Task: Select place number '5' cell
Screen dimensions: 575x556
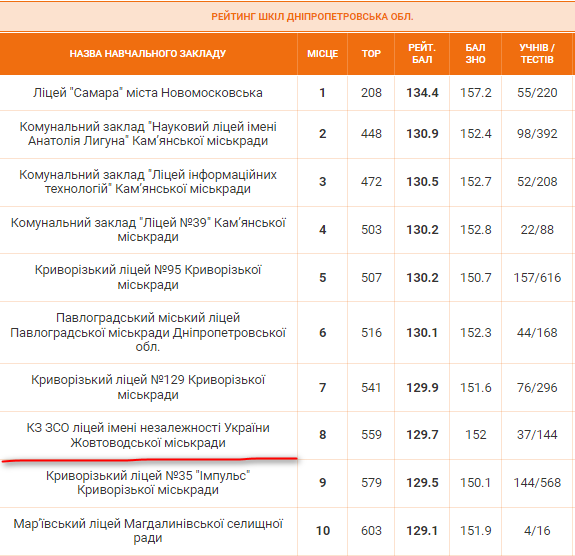Action: click(x=323, y=278)
